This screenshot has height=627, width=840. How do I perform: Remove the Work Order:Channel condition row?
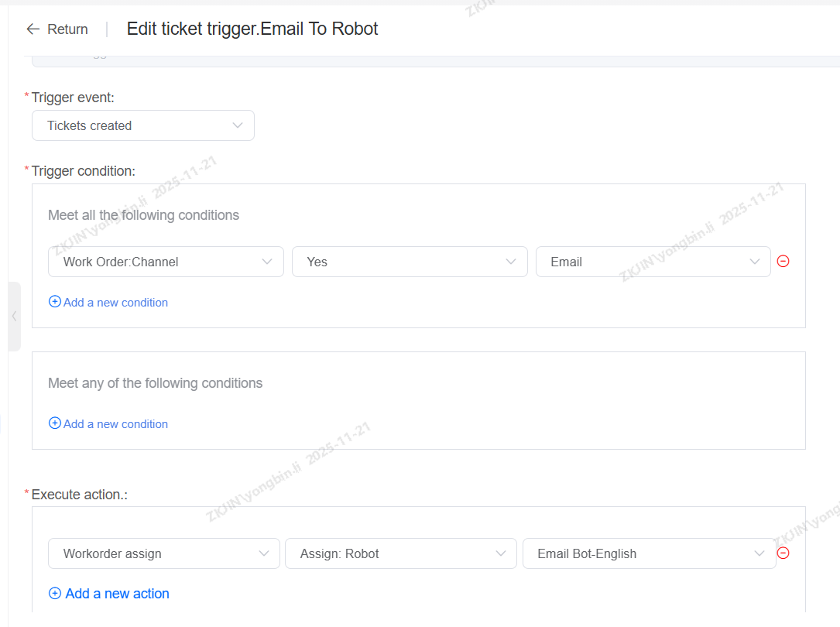[x=783, y=262]
